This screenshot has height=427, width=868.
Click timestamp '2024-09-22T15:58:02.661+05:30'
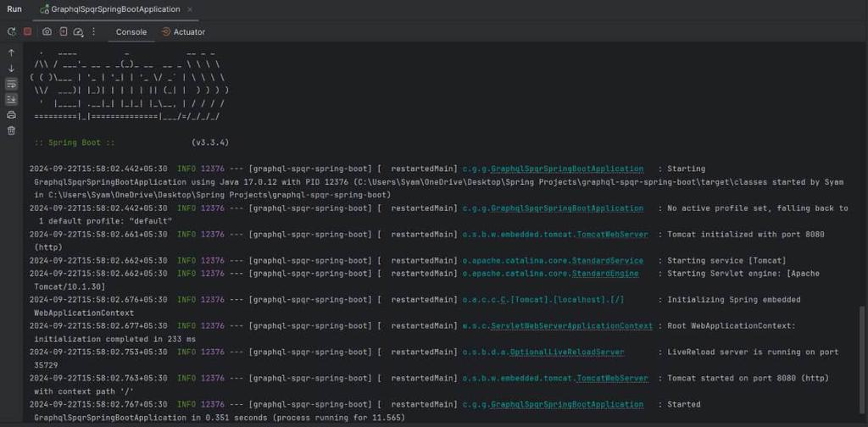point(98,235)
